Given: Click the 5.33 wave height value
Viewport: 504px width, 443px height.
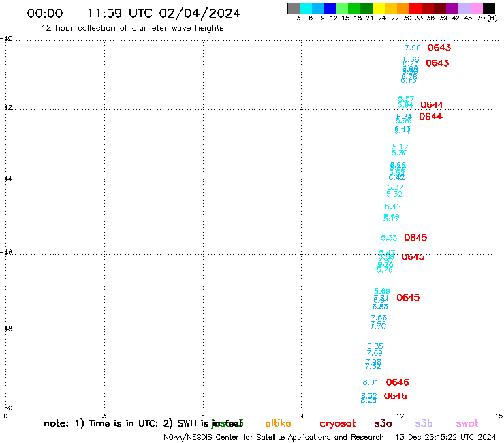Looking at the screenshot, I should (x=389, y=238).
